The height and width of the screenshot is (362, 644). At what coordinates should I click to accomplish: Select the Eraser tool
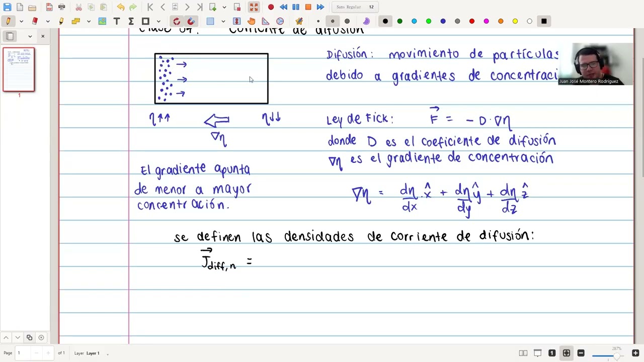pos(35,21)
